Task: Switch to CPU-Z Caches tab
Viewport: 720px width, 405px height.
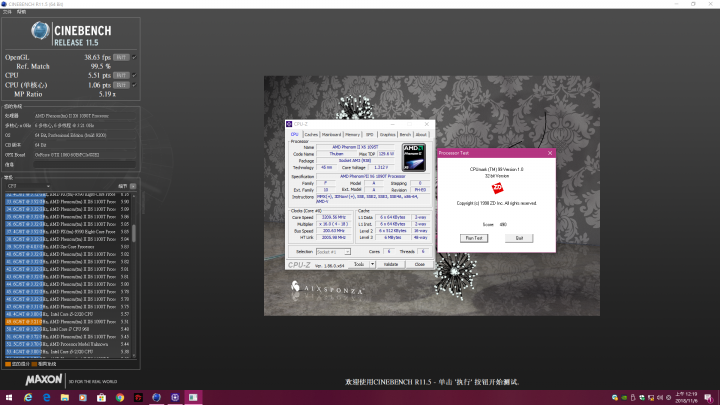Action: (x=311, y=135)
